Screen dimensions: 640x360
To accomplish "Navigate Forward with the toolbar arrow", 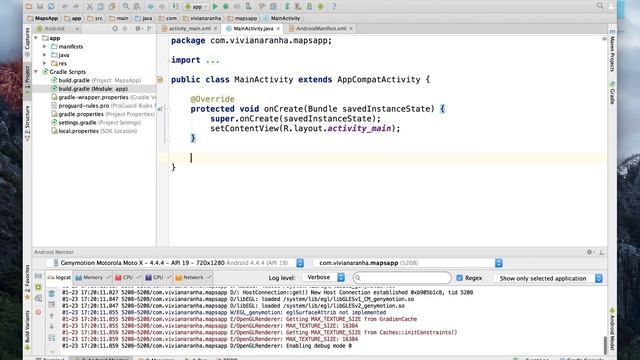I will tap(162, 6).
